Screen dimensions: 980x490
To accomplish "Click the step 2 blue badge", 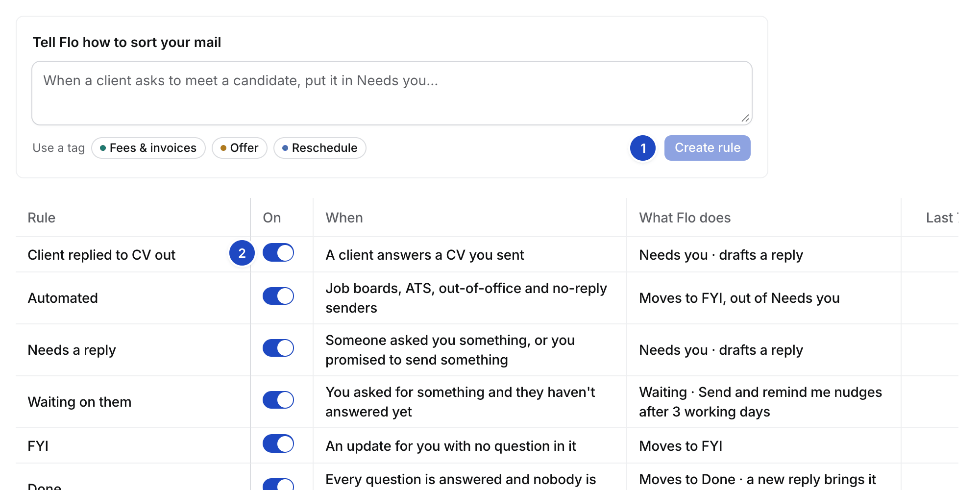I will [242, 253].
